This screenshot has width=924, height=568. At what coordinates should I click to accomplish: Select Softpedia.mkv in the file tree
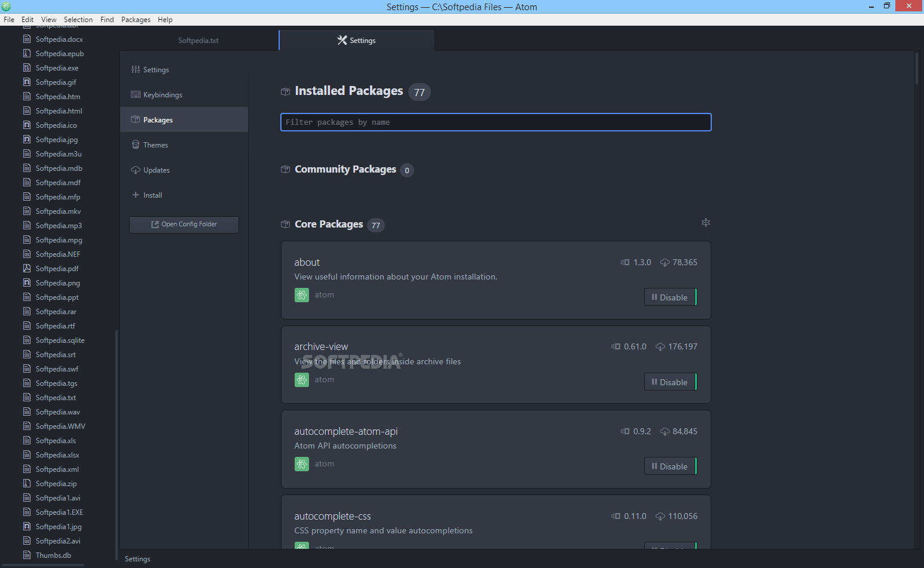pos(58,211)
